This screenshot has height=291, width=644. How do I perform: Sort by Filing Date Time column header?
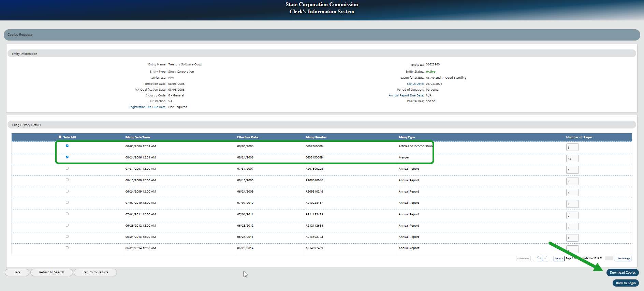(x=137, y=137)
